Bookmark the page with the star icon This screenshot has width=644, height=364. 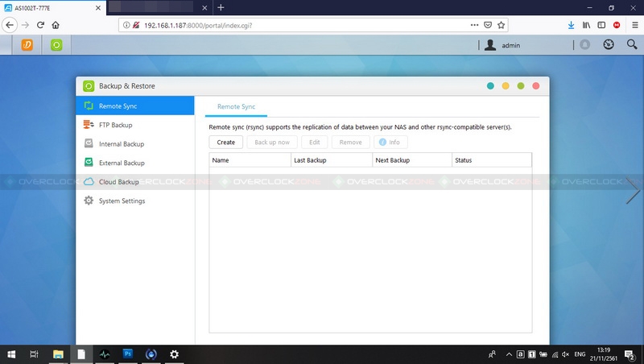coord(501,25)
